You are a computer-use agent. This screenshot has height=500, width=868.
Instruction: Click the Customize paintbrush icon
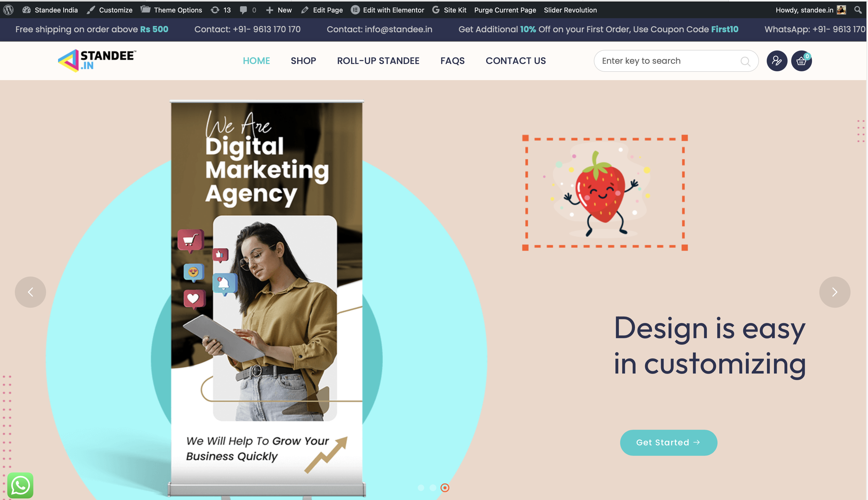point(91,10)
